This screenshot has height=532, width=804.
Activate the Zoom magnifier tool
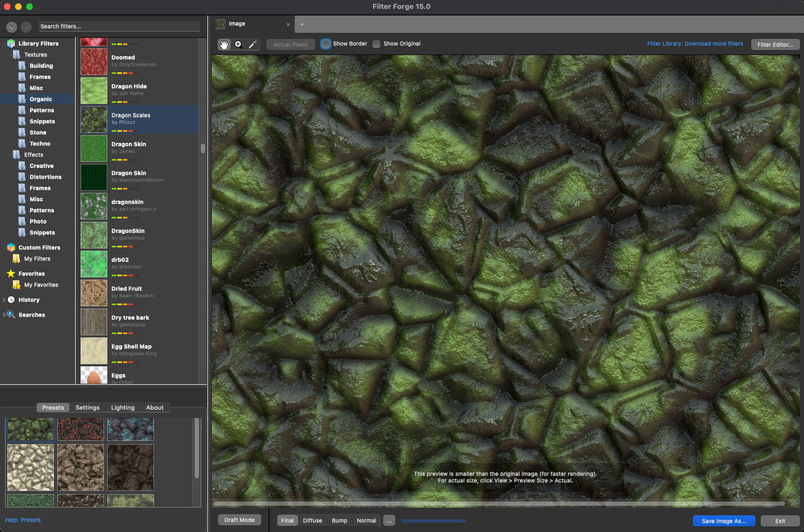pyautogui.click(x=239, y=44)
